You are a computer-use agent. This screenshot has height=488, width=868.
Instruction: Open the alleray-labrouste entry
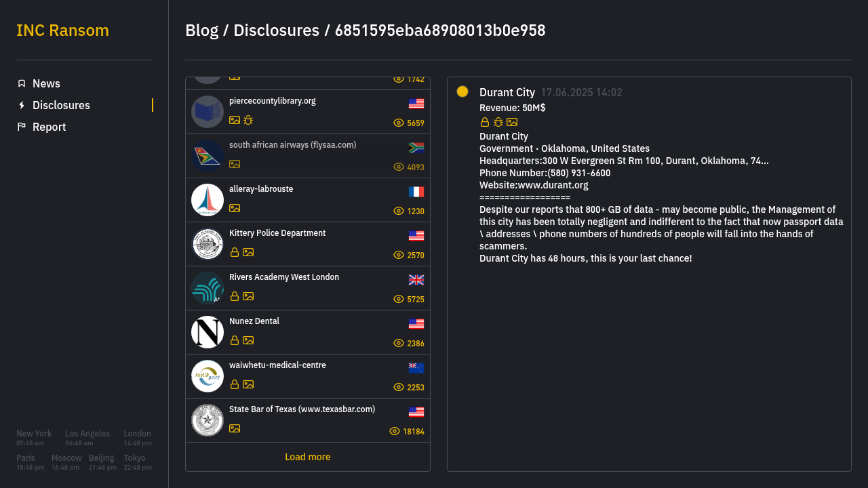point(308,200)
